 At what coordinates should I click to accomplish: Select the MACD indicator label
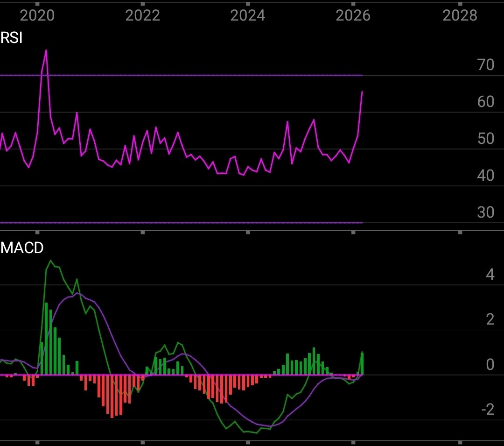point(22,248)
